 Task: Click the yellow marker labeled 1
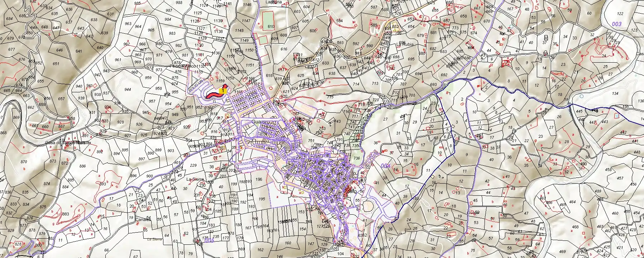pyautogui.click(x=223, y=91)
